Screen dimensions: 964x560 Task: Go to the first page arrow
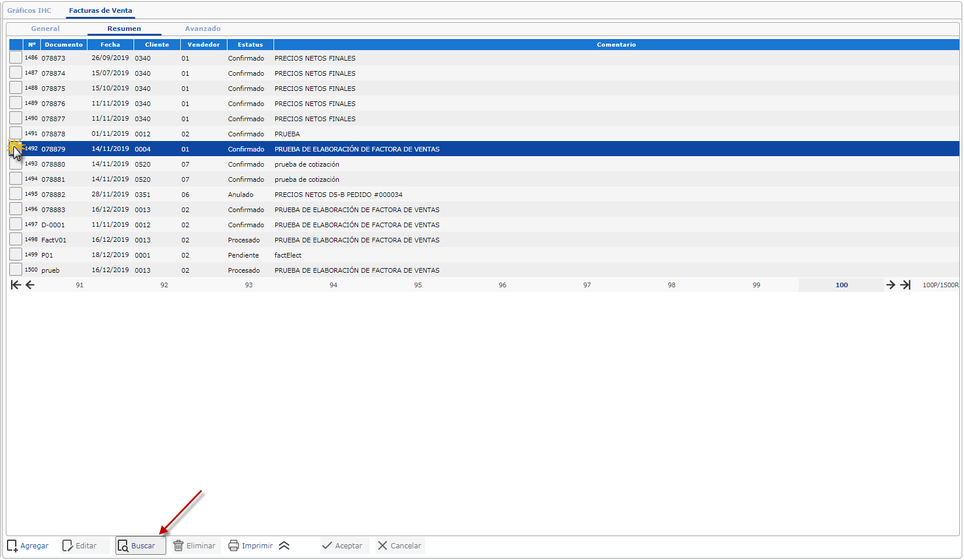(16, 285)
